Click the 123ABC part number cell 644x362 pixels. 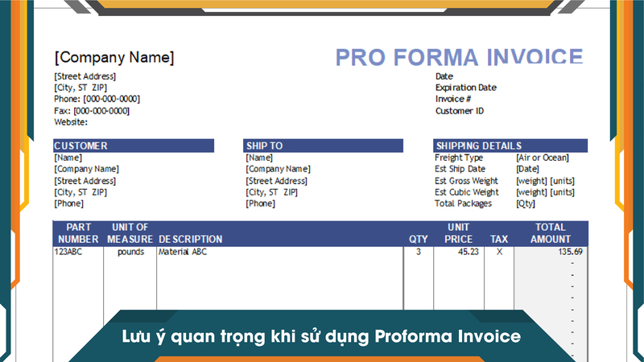coord(68,252)
